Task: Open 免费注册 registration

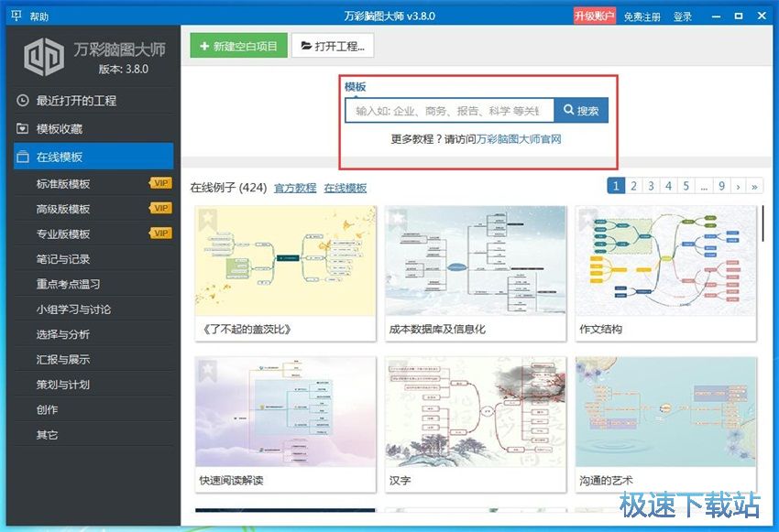Action: [642, 16]
